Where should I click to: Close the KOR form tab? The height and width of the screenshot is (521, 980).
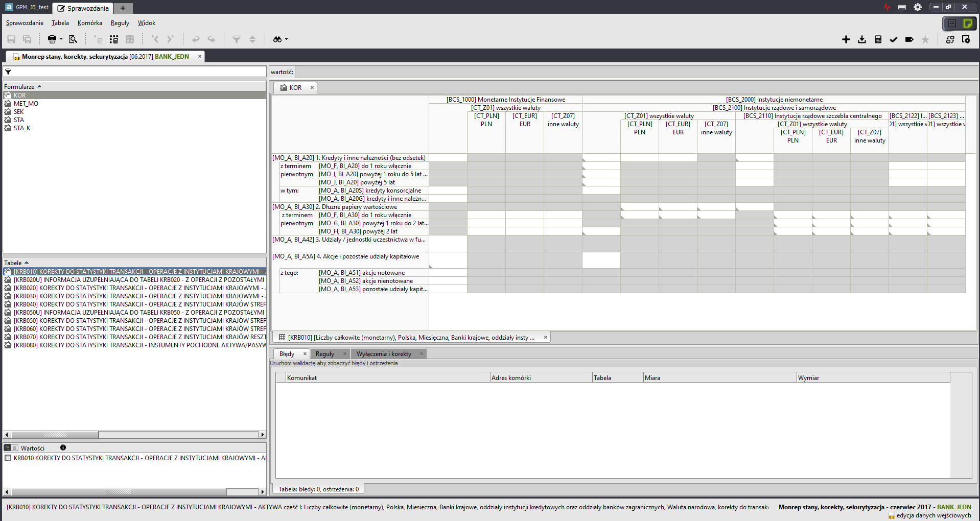click(x=312, y=87)
